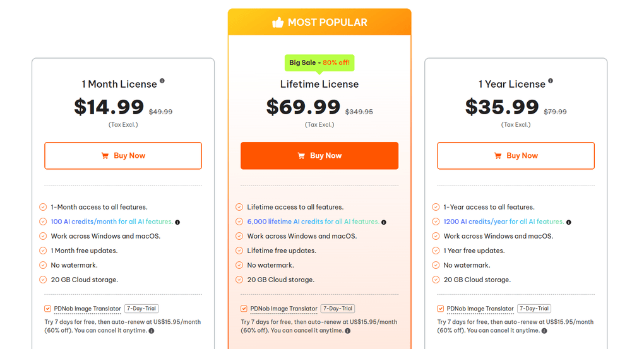
Task: Uncheck PDNob Image Translator in 1 Month plan
Action: [47, 309]
